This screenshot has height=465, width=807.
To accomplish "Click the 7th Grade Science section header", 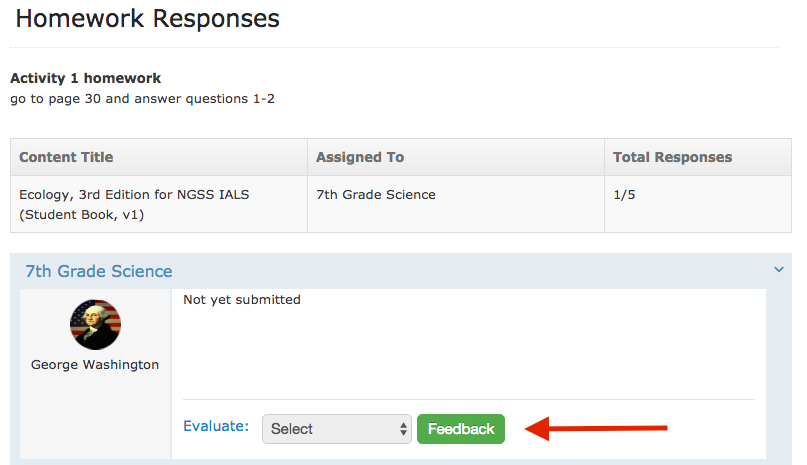I will pos(99,271).
